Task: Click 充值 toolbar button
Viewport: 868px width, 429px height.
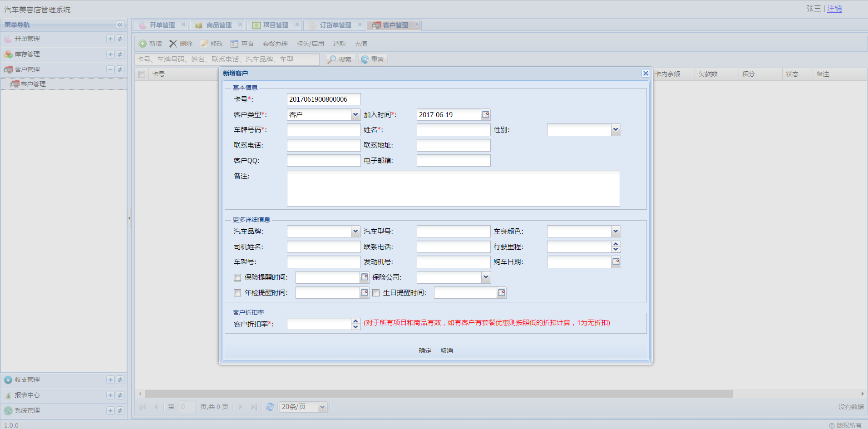Action: pos(361,44)
